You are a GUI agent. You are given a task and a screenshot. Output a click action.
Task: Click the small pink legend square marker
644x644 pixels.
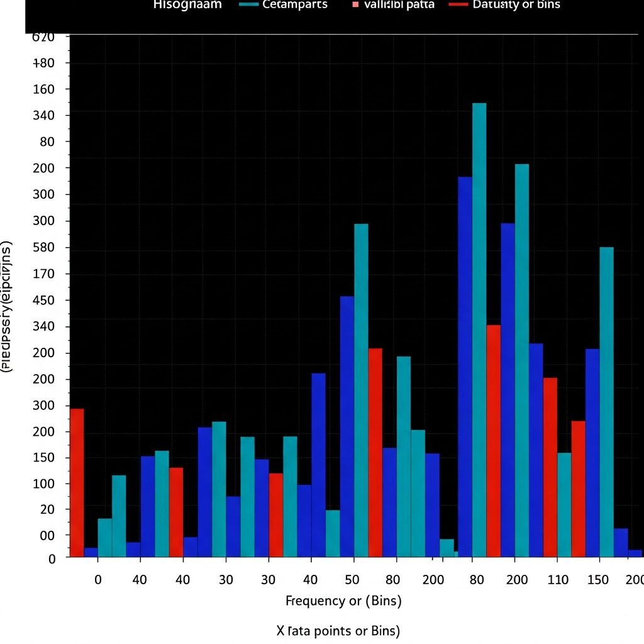[355, 4]
